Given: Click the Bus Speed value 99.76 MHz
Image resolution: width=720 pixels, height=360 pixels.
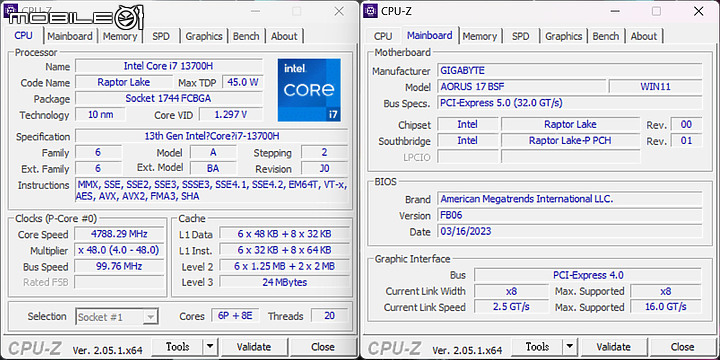Looking at the screenshot, I should (x=119, y=266).
